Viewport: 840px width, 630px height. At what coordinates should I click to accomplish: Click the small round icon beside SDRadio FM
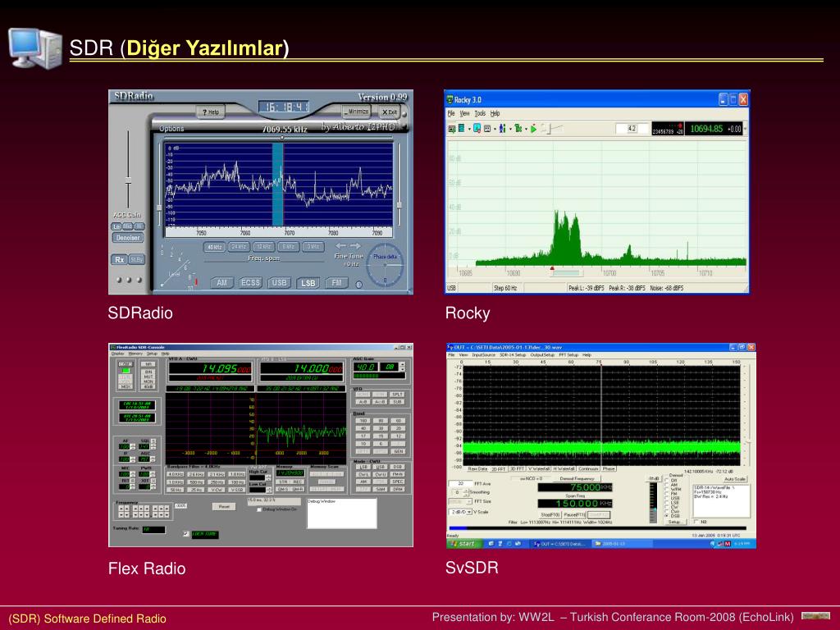(x=359, y=285)
